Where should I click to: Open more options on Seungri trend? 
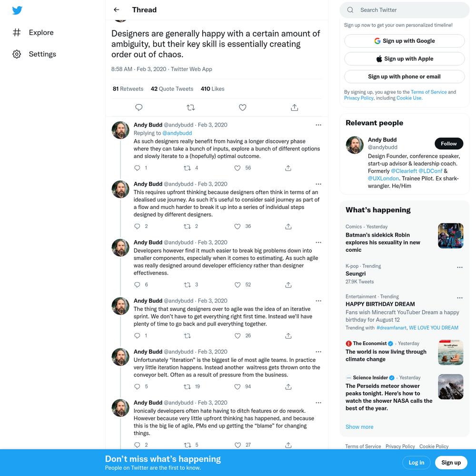(x=460, y=267)
